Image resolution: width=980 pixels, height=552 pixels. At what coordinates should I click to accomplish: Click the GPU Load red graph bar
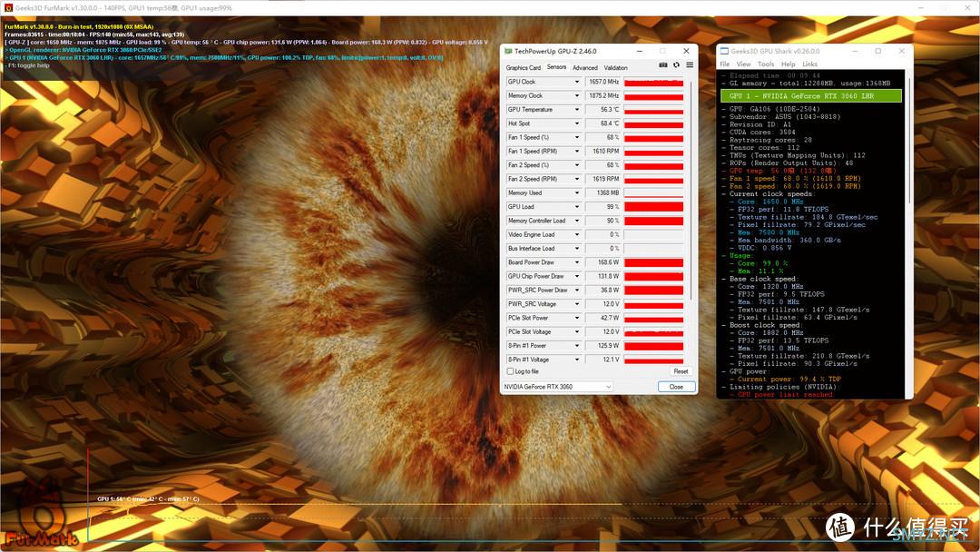653,207
